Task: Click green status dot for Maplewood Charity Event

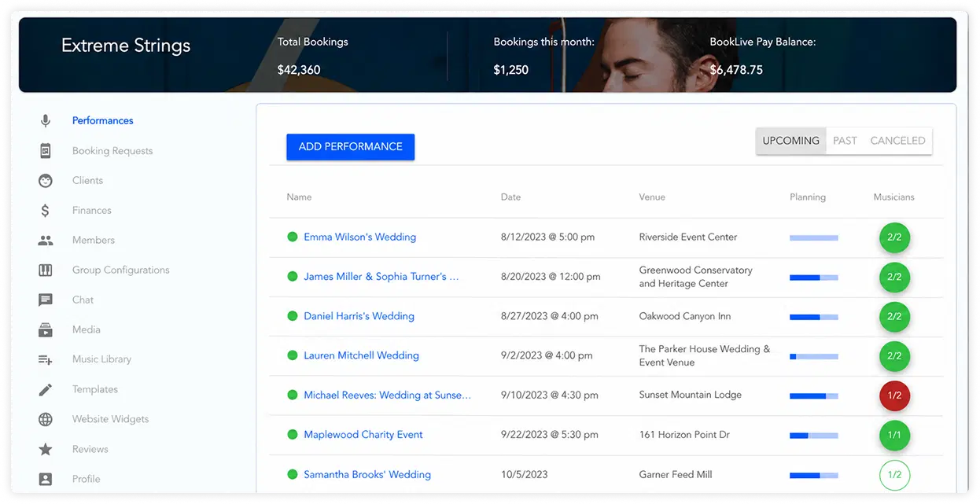Action: click(x=293, y=435)
